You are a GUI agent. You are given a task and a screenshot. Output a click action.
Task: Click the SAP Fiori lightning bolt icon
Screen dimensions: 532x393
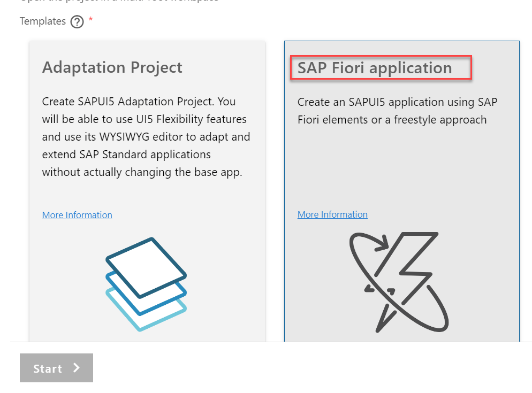(399, 282)
